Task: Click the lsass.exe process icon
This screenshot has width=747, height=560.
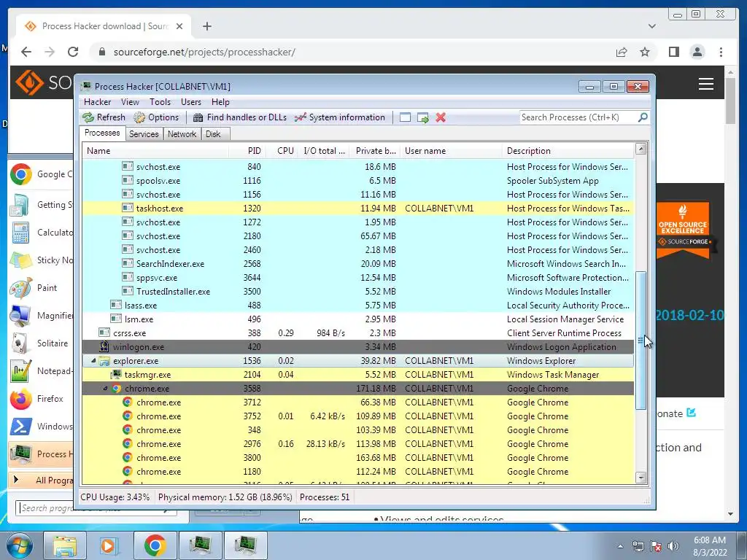Action: point(116,305)
